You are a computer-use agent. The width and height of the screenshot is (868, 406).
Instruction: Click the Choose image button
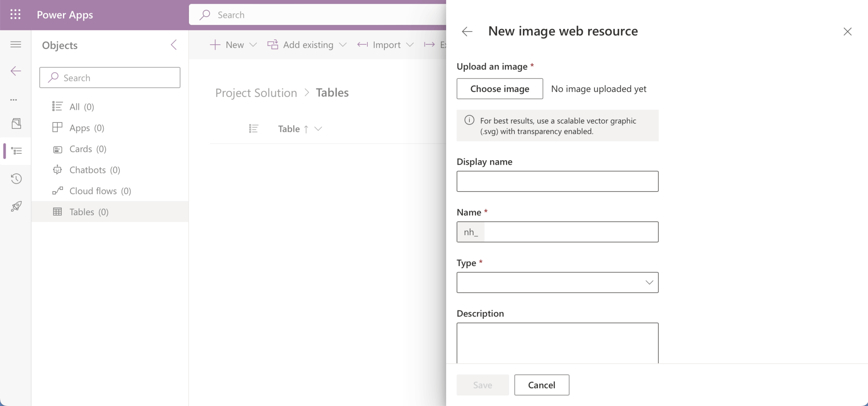[499, 89]
